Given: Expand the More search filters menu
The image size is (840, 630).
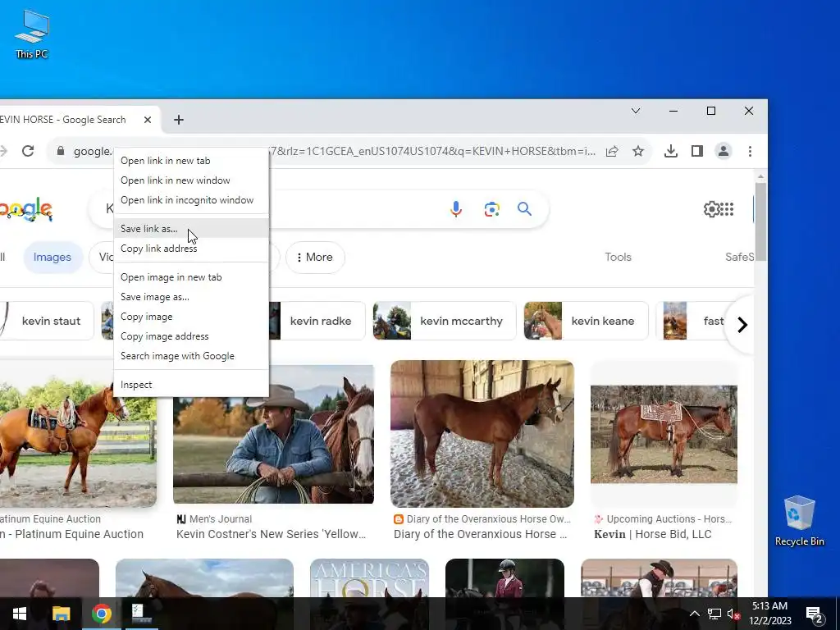Looking at the screenshot, I should 315,257.
